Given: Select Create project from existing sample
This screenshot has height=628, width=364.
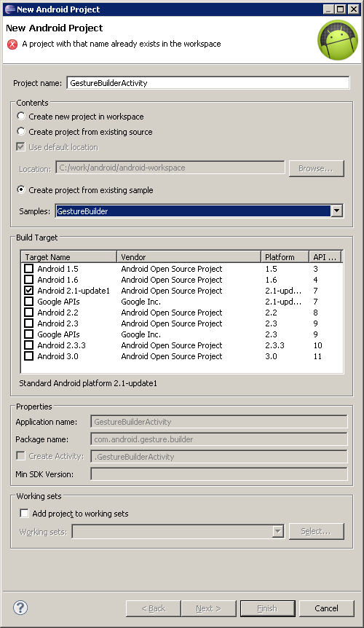Looking at the screenshot, I should tap(21, 190).
